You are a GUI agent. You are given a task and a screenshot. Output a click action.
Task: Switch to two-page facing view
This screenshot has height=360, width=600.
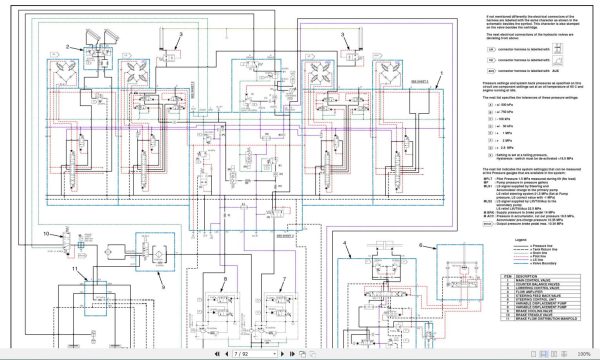[x=554, y=354]
